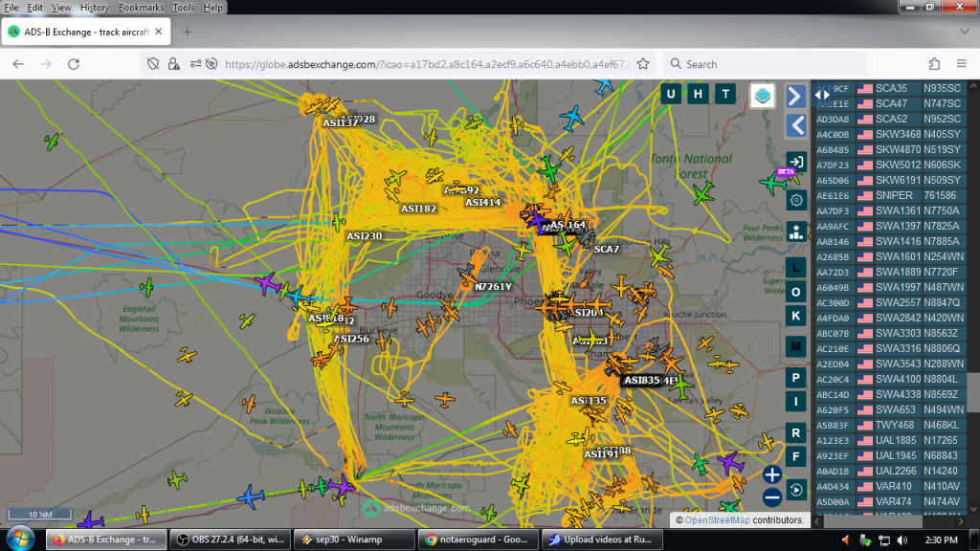Viewport: 980px width, 551px height.
Task: Open the Extensions puzzle icon
Action: pos(934,64)
